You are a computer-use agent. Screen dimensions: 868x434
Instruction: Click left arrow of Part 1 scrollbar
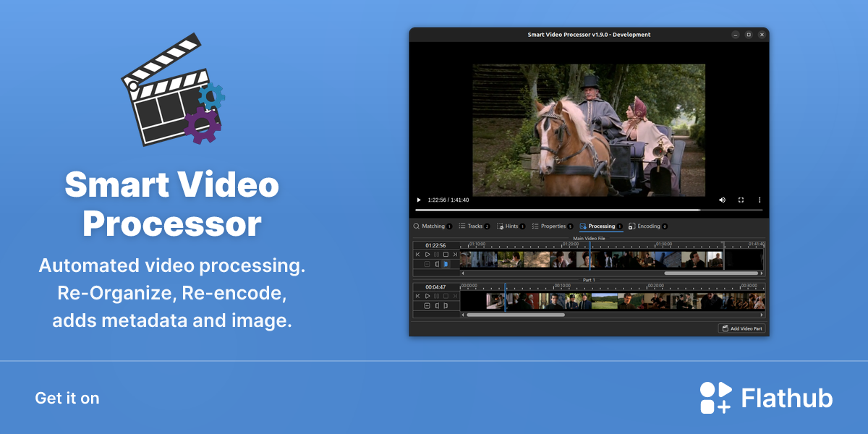[463, 315]
